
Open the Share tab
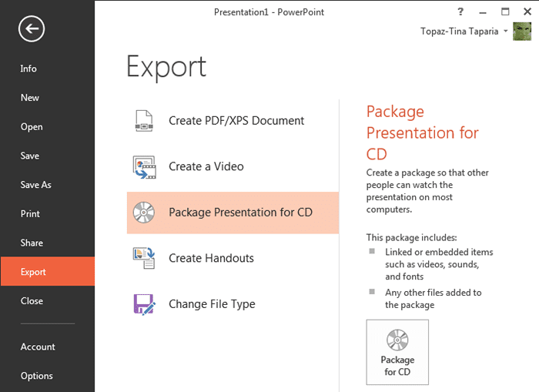[48, 243]
